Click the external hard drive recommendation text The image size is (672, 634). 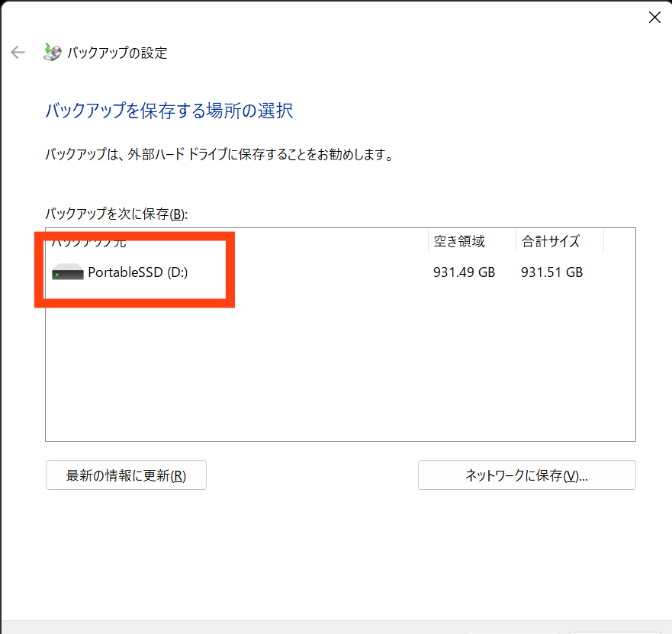[219, 156]
